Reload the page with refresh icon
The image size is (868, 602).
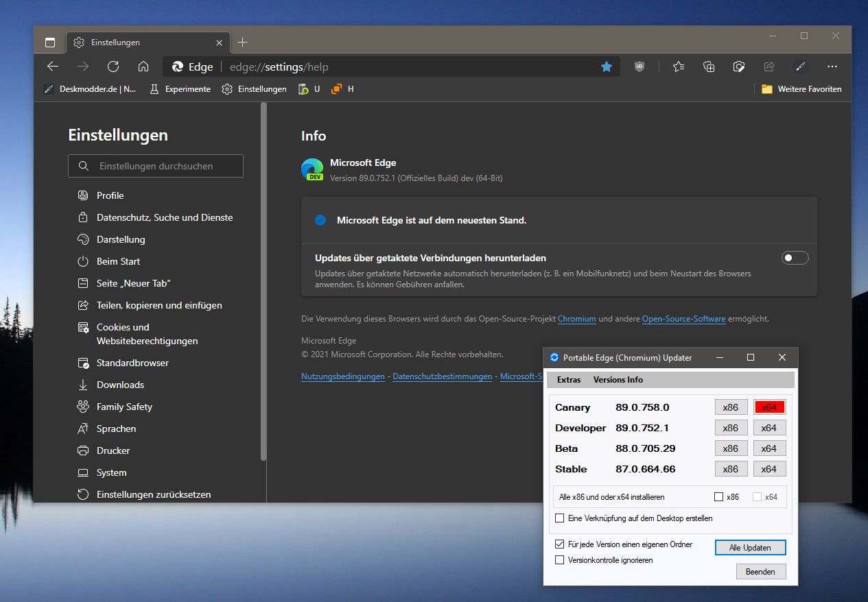pos(113,67)
